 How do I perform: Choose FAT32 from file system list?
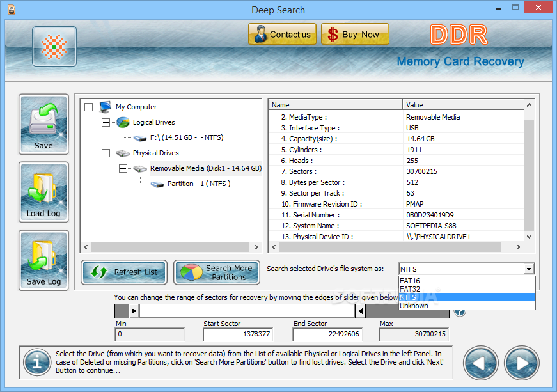coord(467,289)
